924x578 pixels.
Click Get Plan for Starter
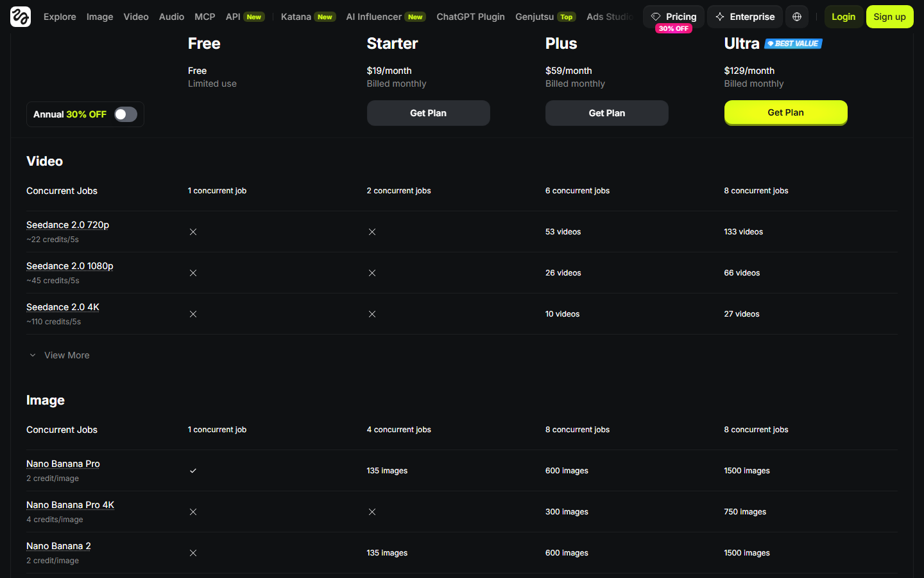coord(429,113)
